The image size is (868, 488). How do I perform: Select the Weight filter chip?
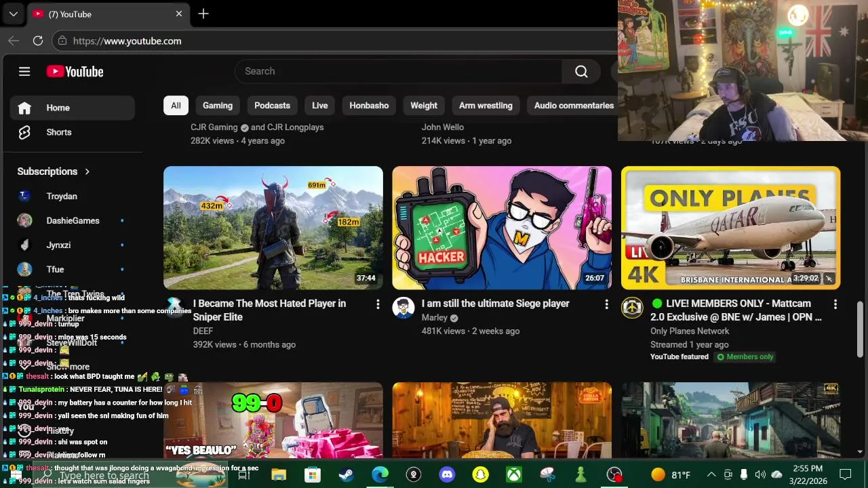coord(424,106)
